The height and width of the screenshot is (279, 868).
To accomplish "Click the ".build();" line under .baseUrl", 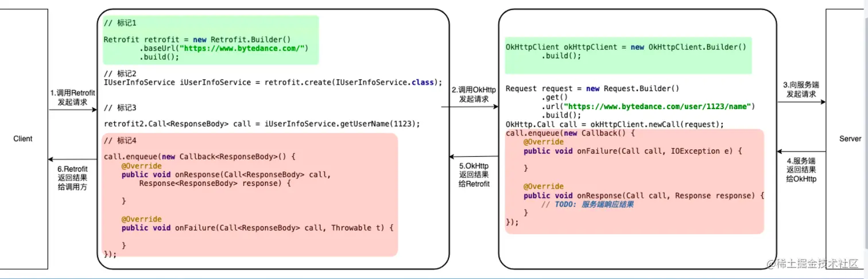I will point(159,57).
